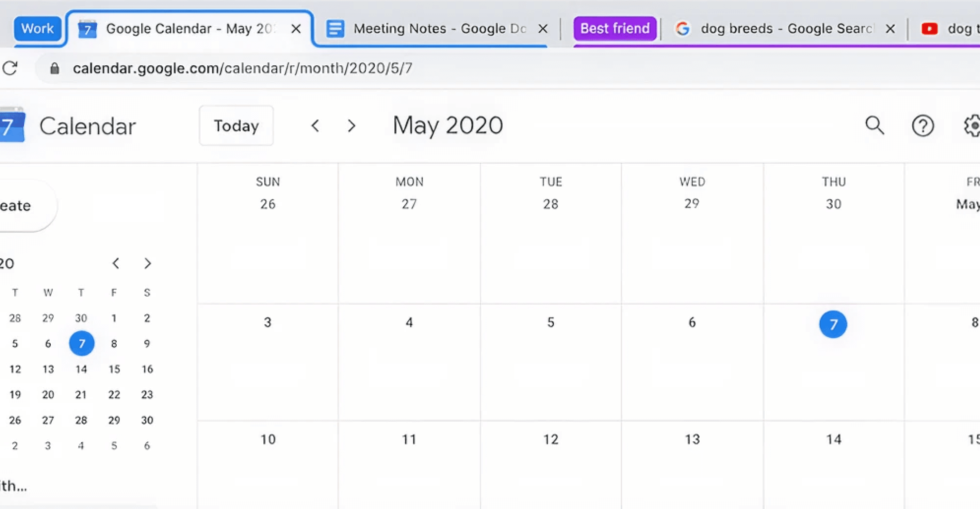The height and width of the screenshot is (509, 980).
Task: Open day 12 in main grid
Action: point(551,439)
